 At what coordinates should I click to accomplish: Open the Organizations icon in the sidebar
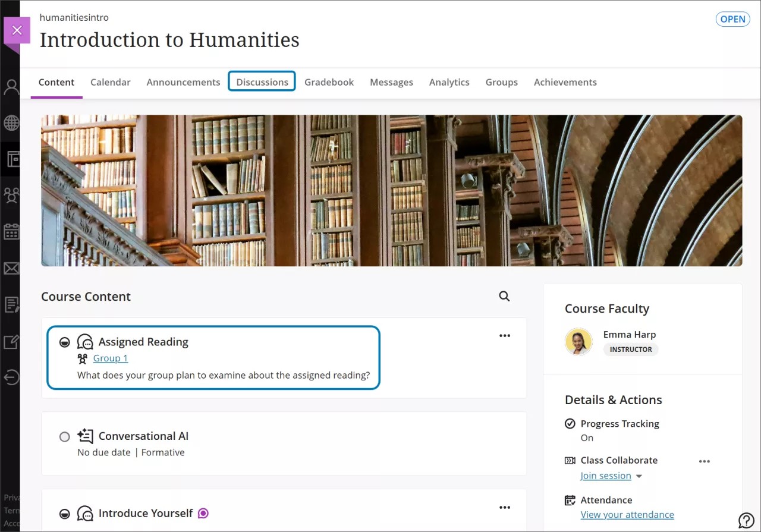[x=11, y=195]
